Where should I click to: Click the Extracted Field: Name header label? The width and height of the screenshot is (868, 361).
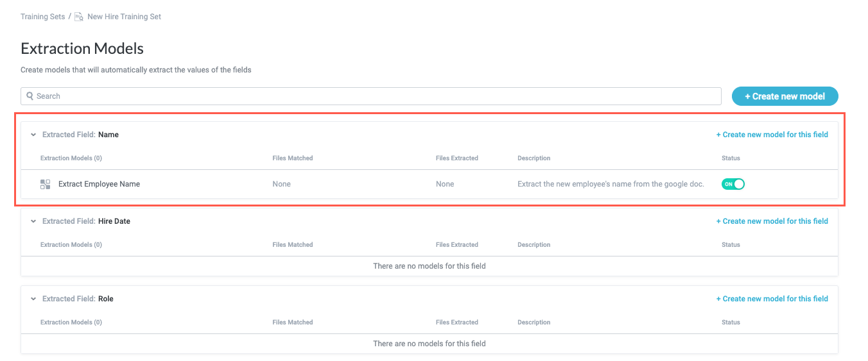click(80, 135)
